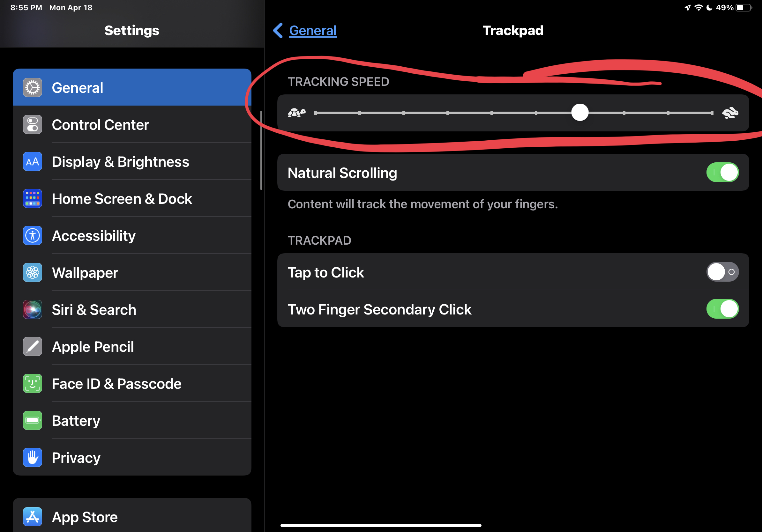Tap the Face ID & Passcode icon

33,383
